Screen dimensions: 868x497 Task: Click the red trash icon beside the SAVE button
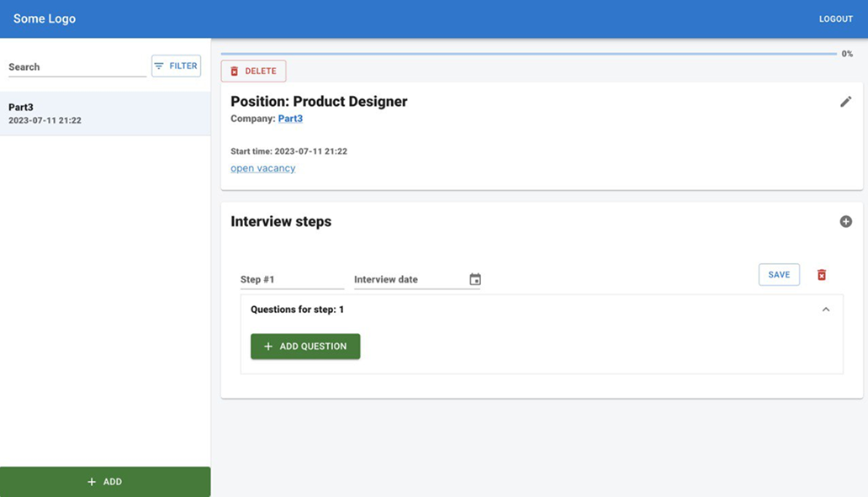click(822, 274)
